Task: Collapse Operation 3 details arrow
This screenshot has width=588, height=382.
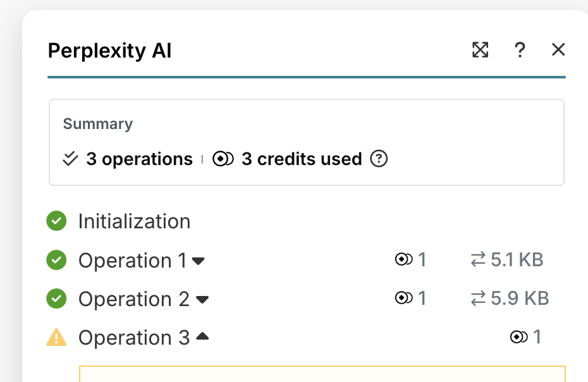Action: (x=202, y=338)
